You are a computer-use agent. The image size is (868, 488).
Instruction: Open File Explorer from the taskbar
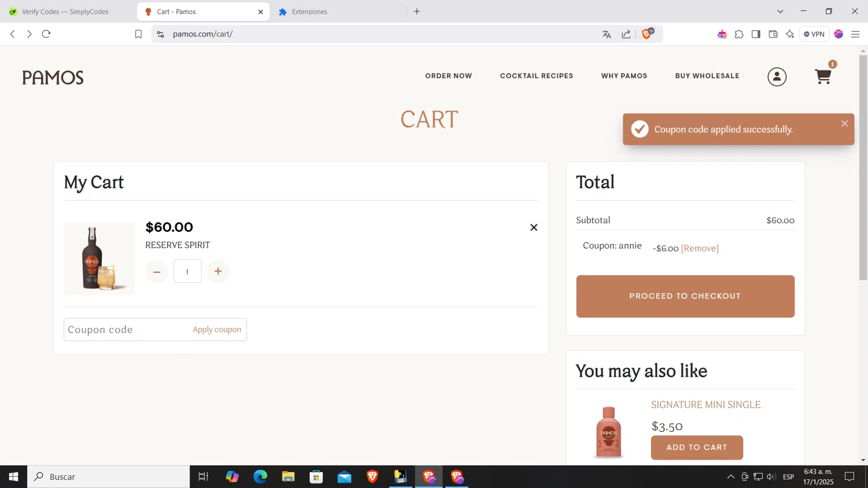click(x=288, y=476)
